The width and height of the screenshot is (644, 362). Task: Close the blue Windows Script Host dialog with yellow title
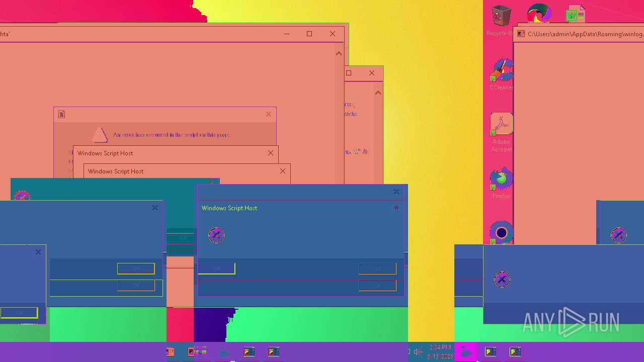pyautogui.click(x=396, y=208)
